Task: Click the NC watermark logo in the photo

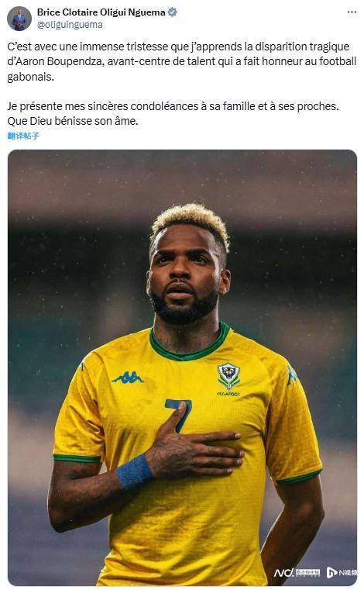Action: pyautogui.click(x=297, y=572)
